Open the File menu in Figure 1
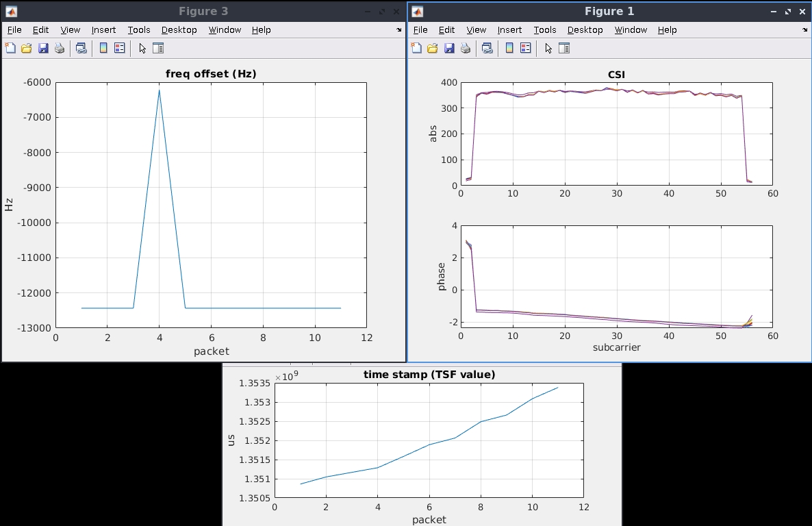The image size is (812, 526). [420, 30]
